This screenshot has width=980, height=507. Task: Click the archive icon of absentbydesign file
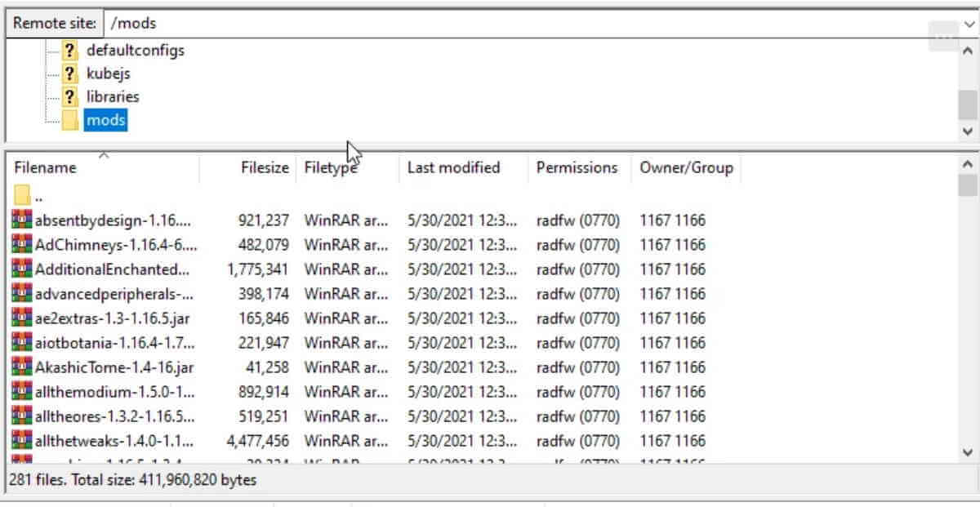[22, 220]
